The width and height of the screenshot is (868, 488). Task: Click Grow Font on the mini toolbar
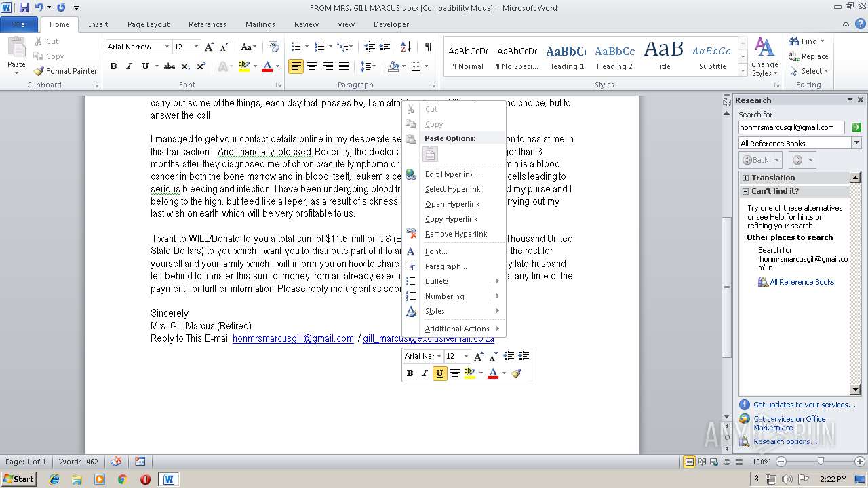point(479,356)
